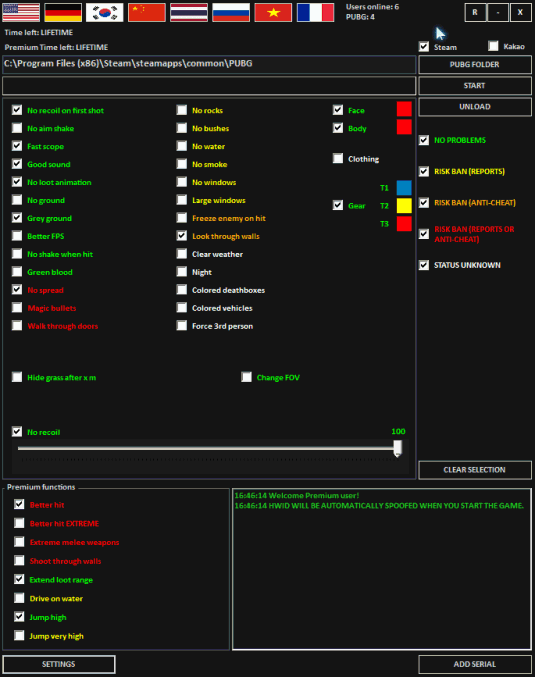
Task: Enable the Kakao platform checkbox
Action: coord(493,46)
